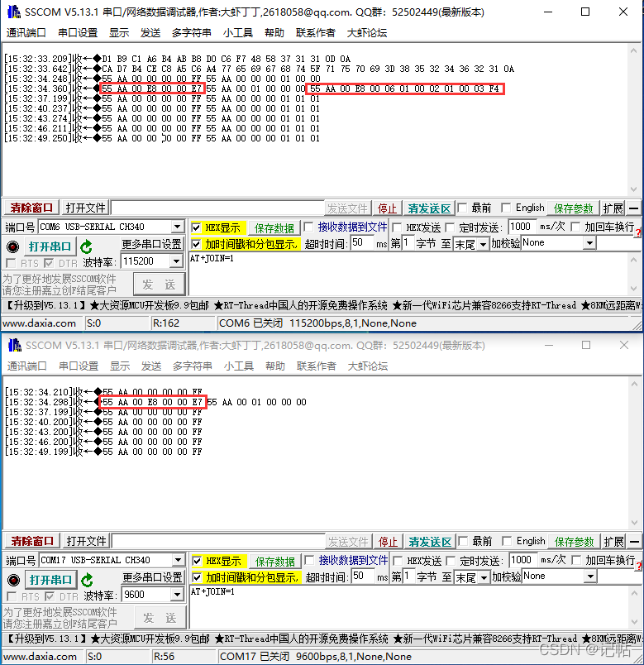Click 清除窗口 button in bottom window
This screenshot has width=644, height=665.
[x=32, y=541]
